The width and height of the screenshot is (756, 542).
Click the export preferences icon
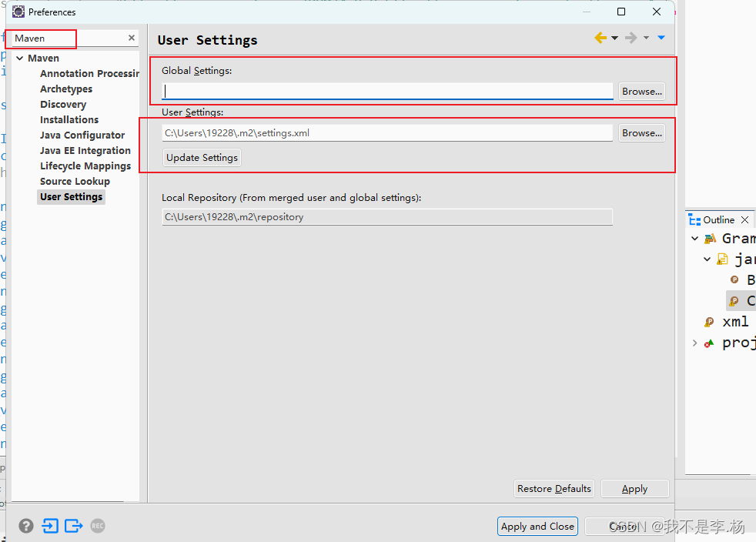(73, 526)
